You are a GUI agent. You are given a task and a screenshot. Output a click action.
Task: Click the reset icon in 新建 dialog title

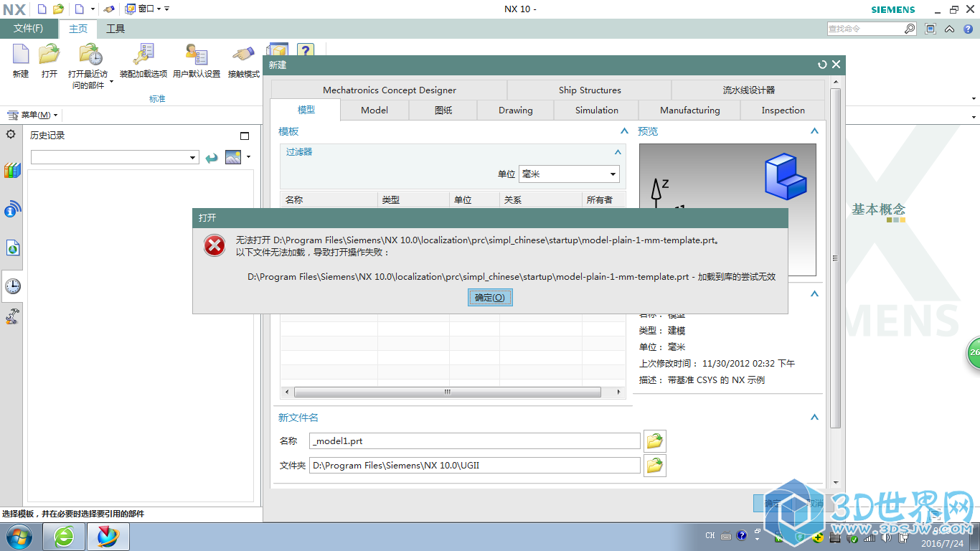[x=822, y=65]
